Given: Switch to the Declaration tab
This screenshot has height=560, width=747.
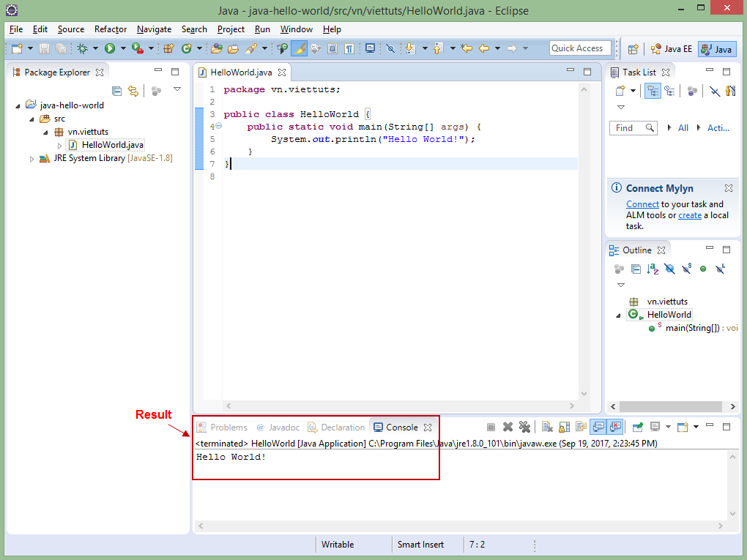Looking at the screenshot, I should point(336,428).
